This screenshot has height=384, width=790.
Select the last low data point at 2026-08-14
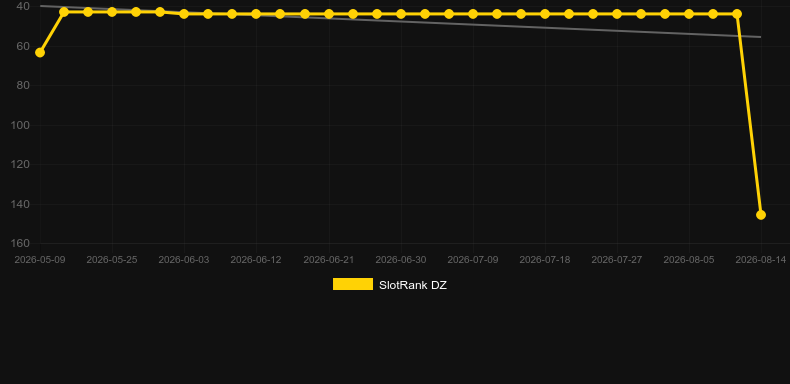click(x=761, y=215)
